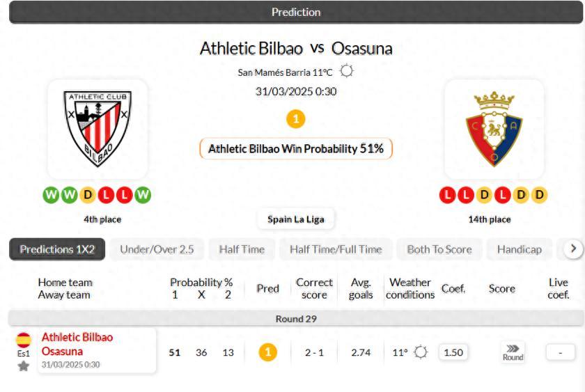Open the Both To Score tab
The width and height of the screenshot is (585, 392).
tap(439, 249)
